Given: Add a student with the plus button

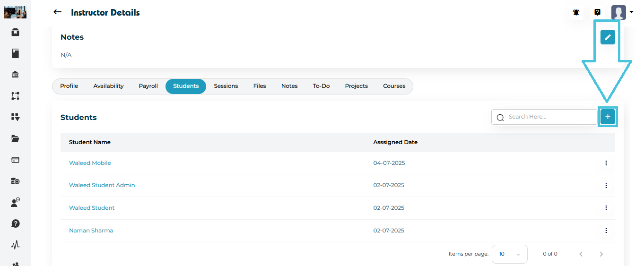Looking at the screenshot, I should 608,117.
